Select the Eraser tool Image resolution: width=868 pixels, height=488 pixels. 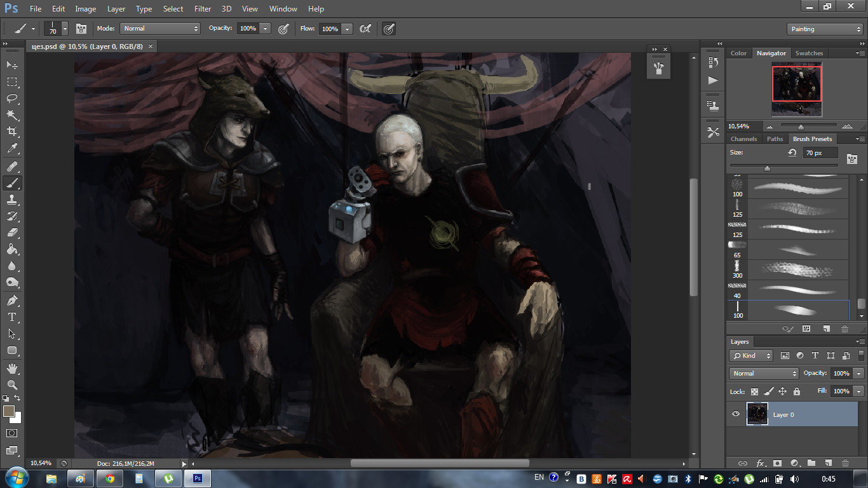click(x=12, y=233)
